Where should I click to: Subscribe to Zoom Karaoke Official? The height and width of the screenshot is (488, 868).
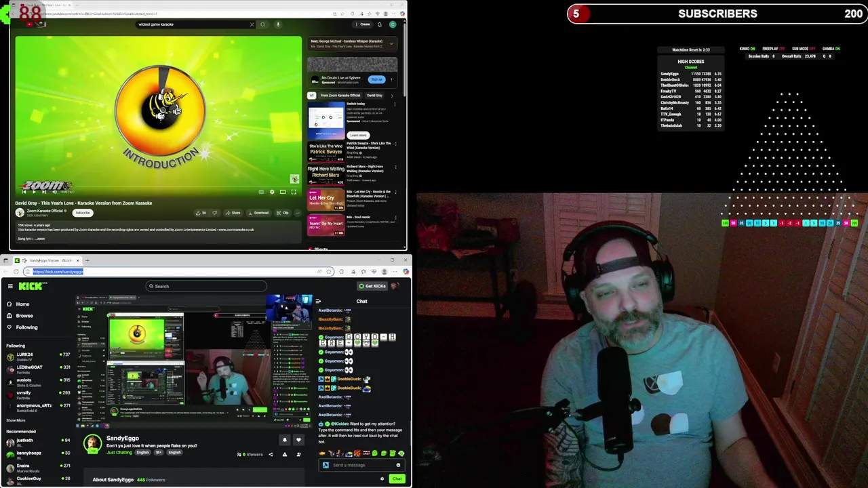83,213
